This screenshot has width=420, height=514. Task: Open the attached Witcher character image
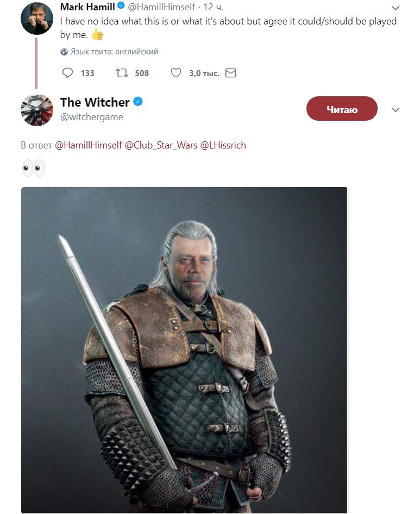184,349
